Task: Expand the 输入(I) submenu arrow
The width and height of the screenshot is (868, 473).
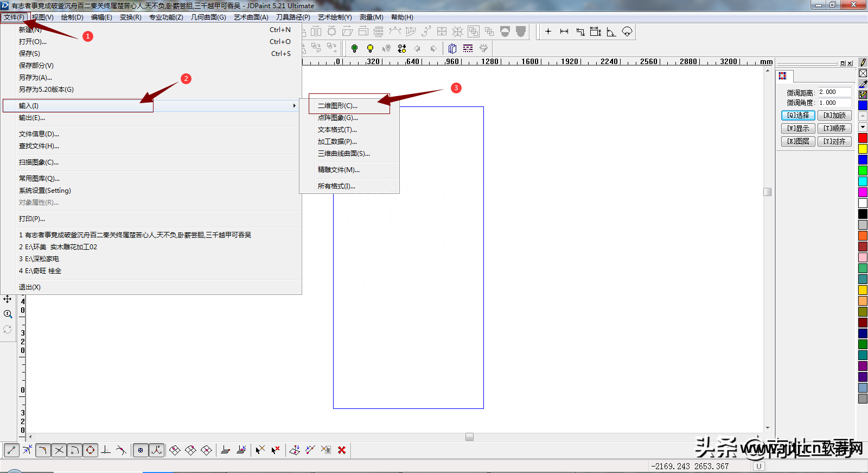Action: 294,106
